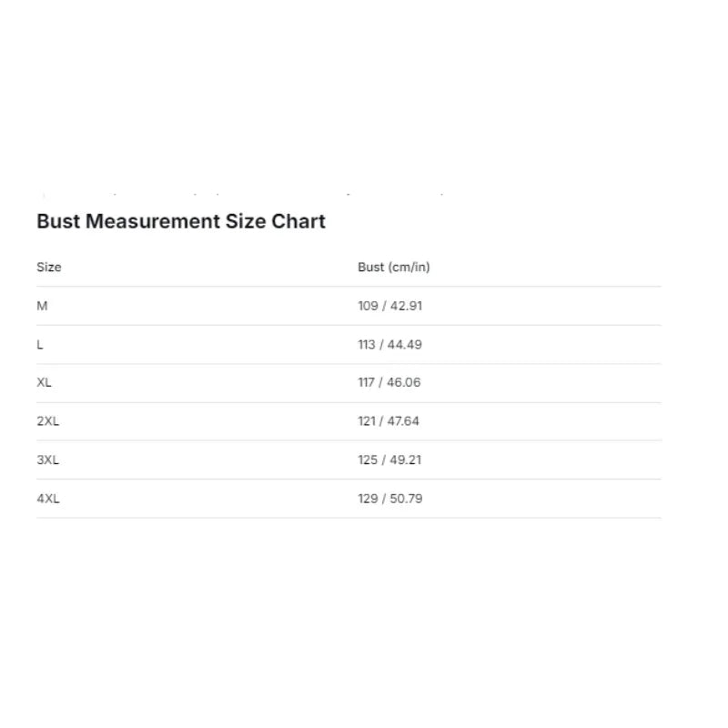Click the M size row label
728x728 pixels.
pyautogui.click(x=42, y=306)
